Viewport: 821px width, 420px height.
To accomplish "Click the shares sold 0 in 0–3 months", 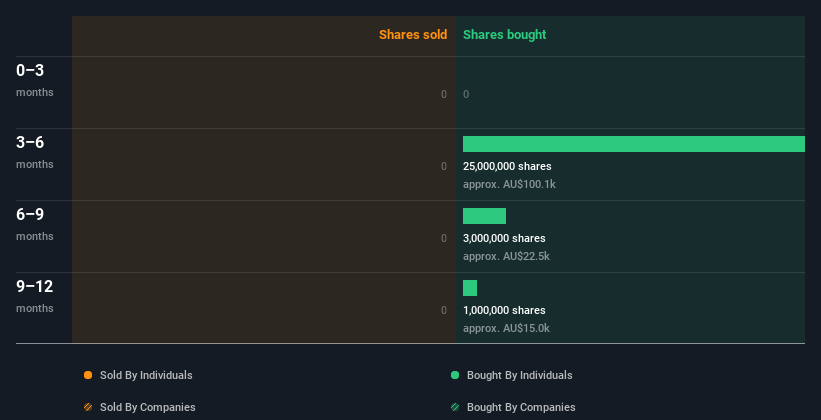I will (444, 94).
